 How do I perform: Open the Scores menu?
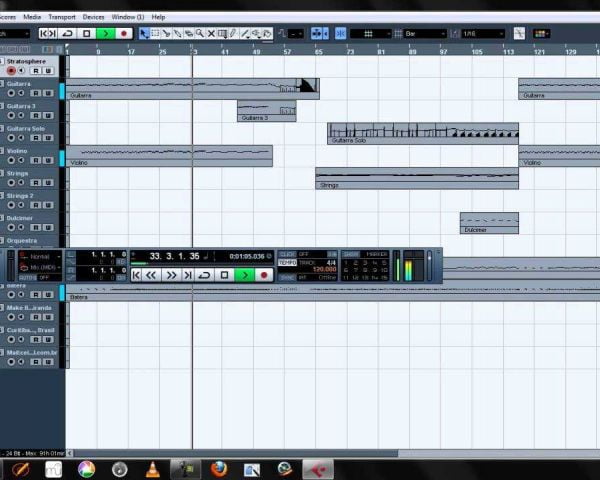pos(8,17)
